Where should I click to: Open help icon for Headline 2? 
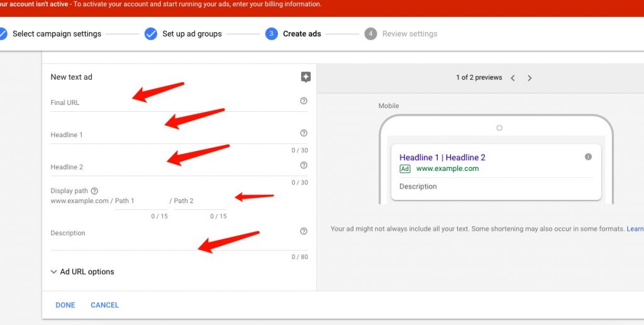(304, 165)
